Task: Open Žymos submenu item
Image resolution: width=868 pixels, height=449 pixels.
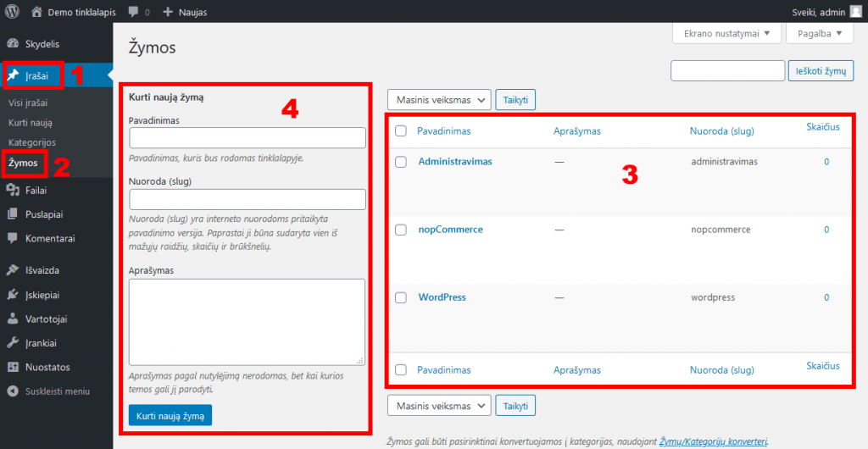Action: tap(23, 163)
